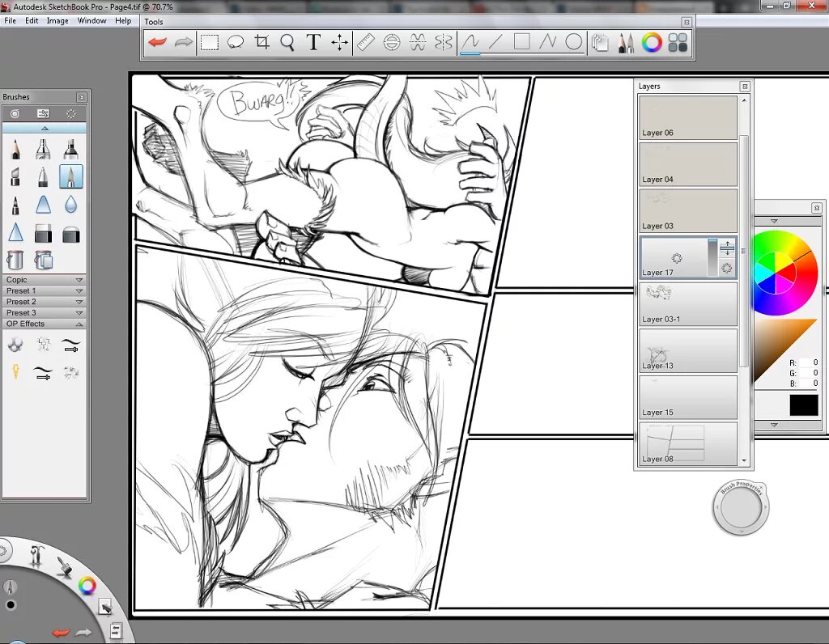The image size is (829, 644).
Task: Expand the color editor bottom arrow
Action: [x=774, y=425]
